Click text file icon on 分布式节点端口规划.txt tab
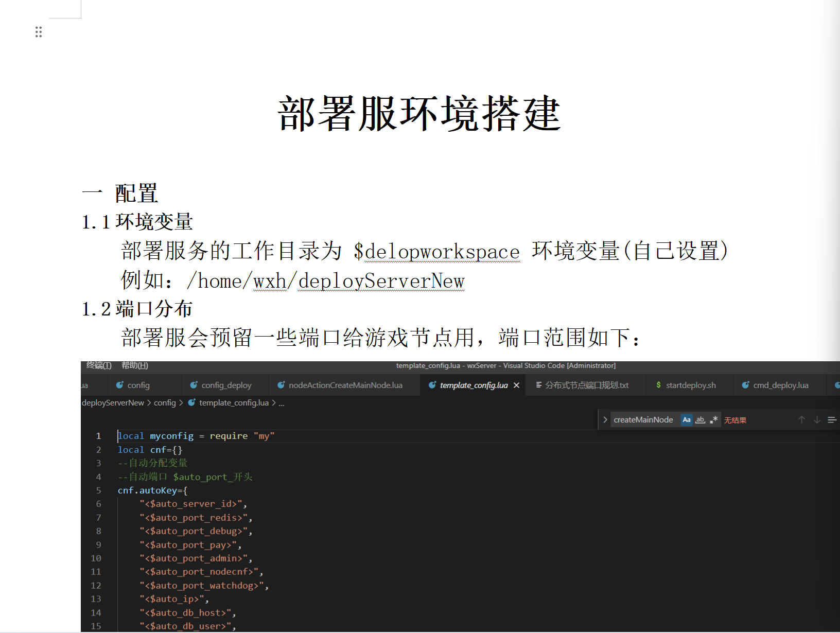This screenshot has height=633, width=840. click(539, 385)
